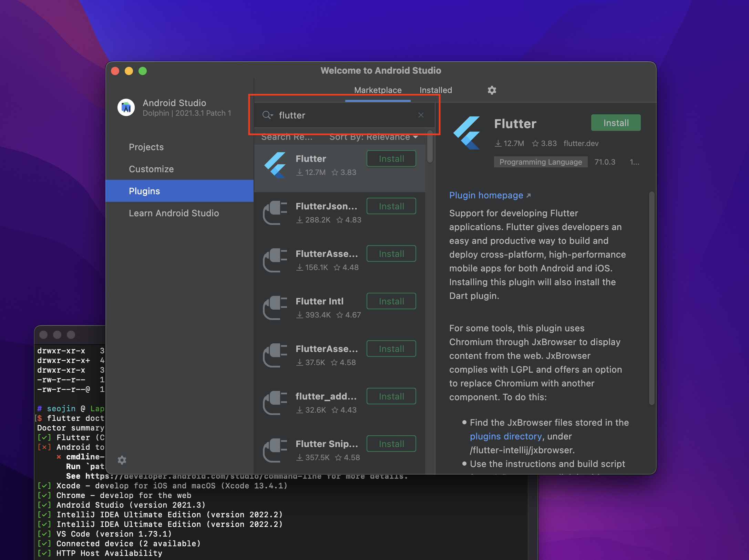Click the plugins settings gear icon
Image resolution: width=749 pixels, height=560 pixels.
(x=492, y=90)
